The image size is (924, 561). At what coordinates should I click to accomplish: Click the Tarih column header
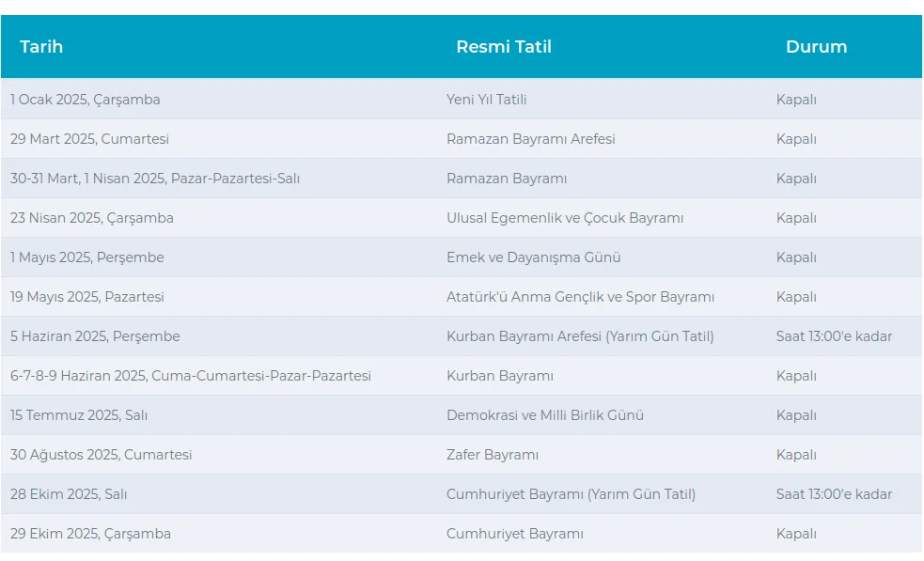tap(41, 47)
